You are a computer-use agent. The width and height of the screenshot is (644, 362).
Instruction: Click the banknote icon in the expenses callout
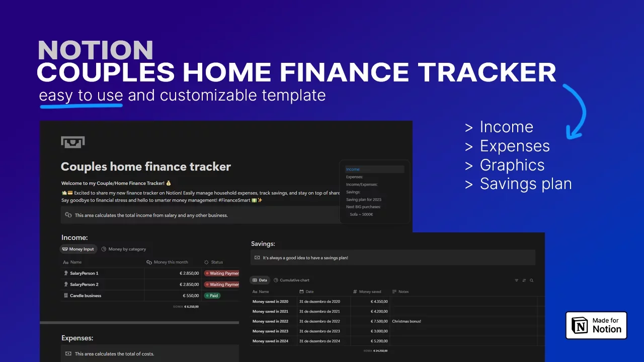click(x=68, y=354)
